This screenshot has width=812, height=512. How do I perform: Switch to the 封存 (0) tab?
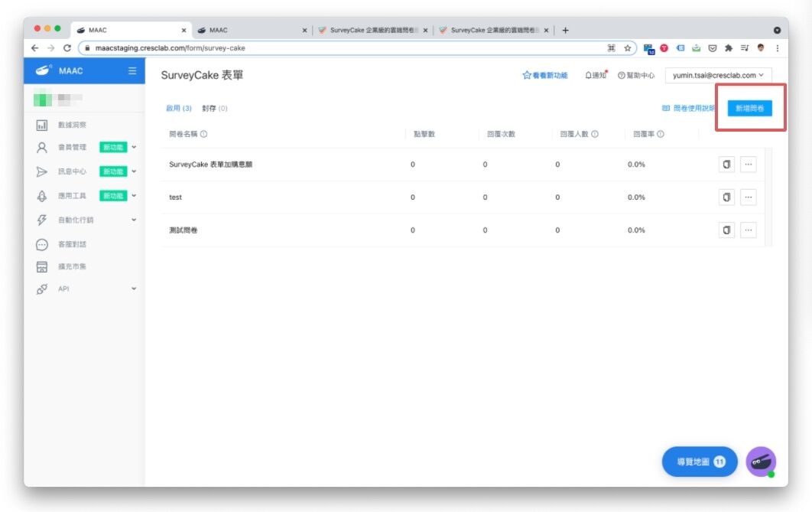click(x=215, y=109)
